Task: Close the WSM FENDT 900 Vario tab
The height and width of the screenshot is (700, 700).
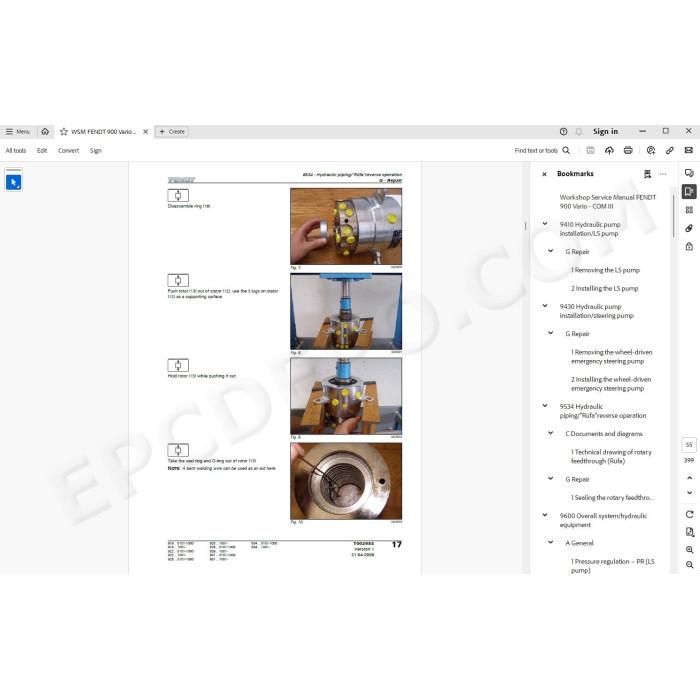Action: [146, 132]
